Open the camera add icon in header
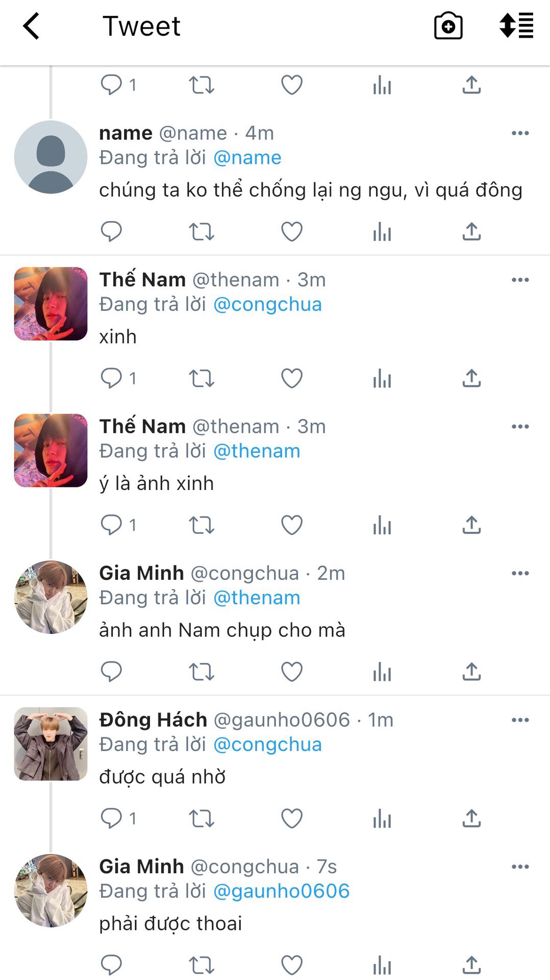This screenshot has height=980, width=550. [448, 26]
